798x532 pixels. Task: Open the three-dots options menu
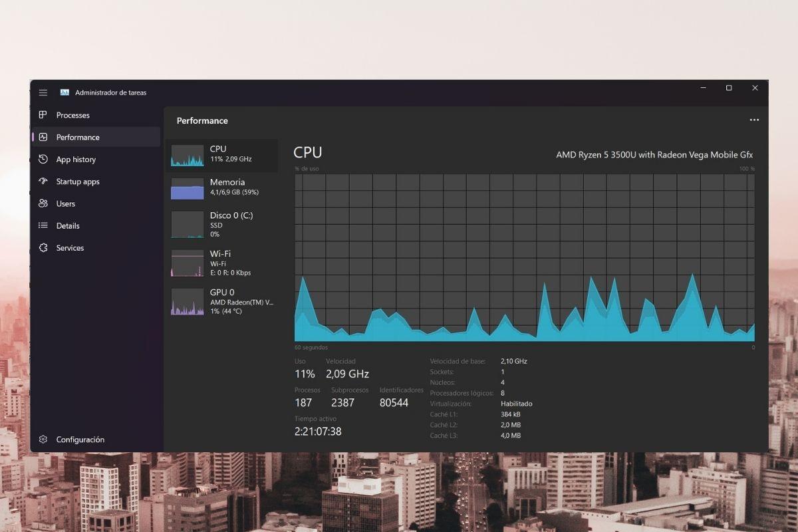point(753,120)
